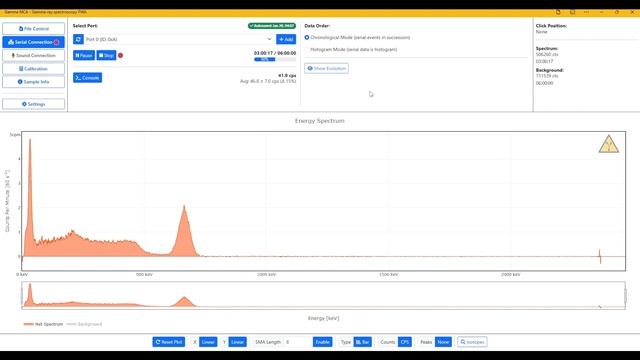The width and height of the screenshot is (640, 360).
Task: Toggle the Peaks None button
Action: click(443, 342)
